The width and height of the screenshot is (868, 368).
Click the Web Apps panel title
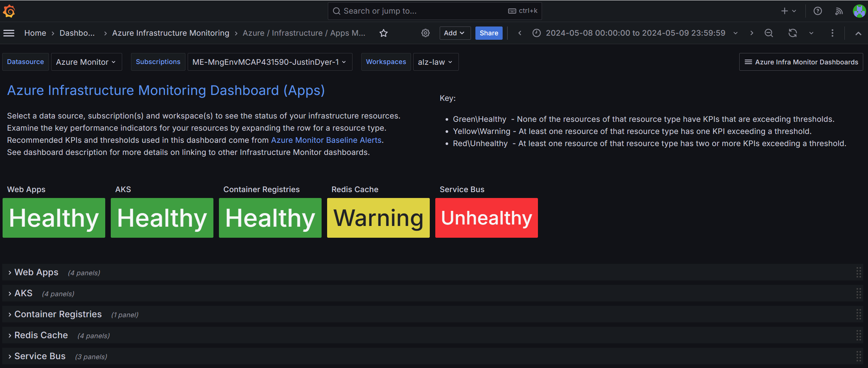(x=26, y=190)
